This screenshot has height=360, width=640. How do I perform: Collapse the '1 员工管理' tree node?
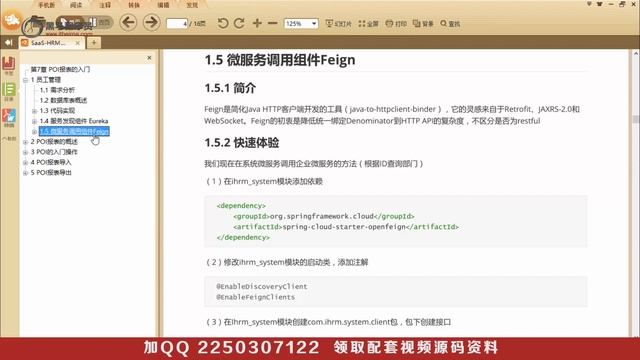[x=25, y=80]
